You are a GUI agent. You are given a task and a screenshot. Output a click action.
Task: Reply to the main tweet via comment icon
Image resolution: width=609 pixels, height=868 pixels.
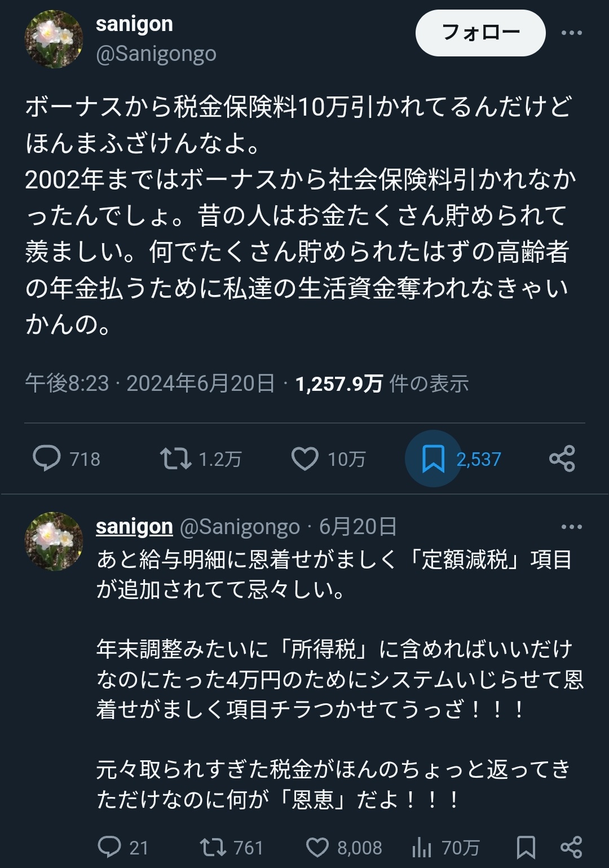tap(47, 458)
